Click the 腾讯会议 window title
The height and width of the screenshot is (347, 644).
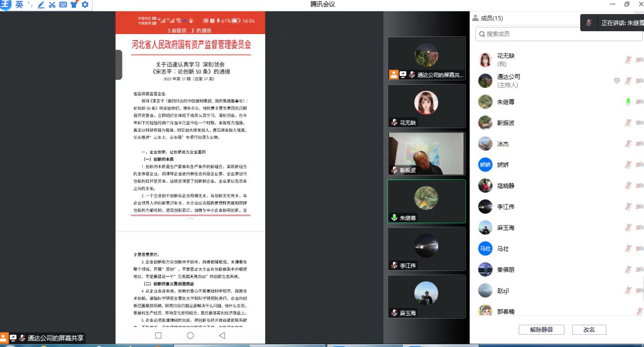[x=322, y=4]
